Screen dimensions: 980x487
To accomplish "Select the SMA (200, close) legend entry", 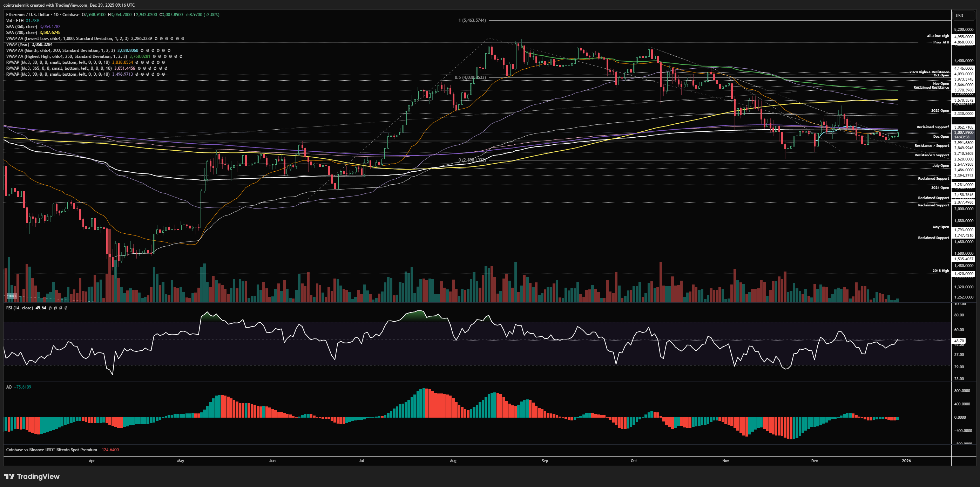I will click(x=22, y=33).
